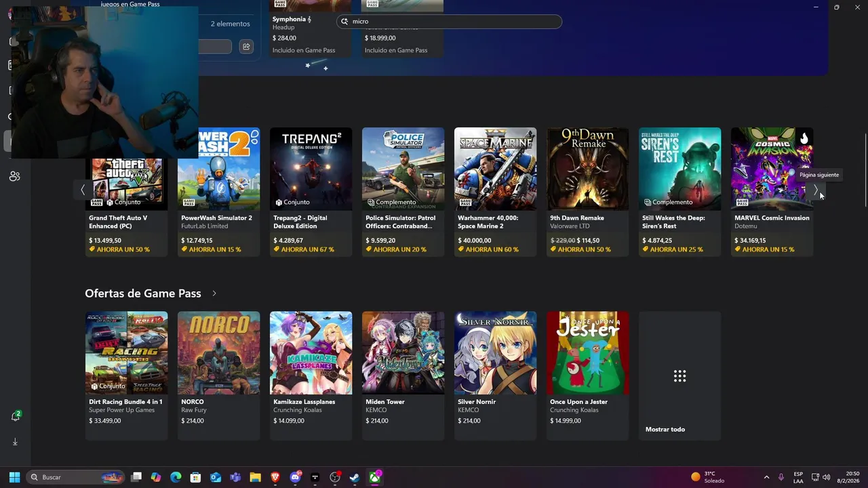This screenshot has height=488, width=868.
Task: Open the Once Upon a Jester cover
Action: pyautogui.click(x=587, y=352)
